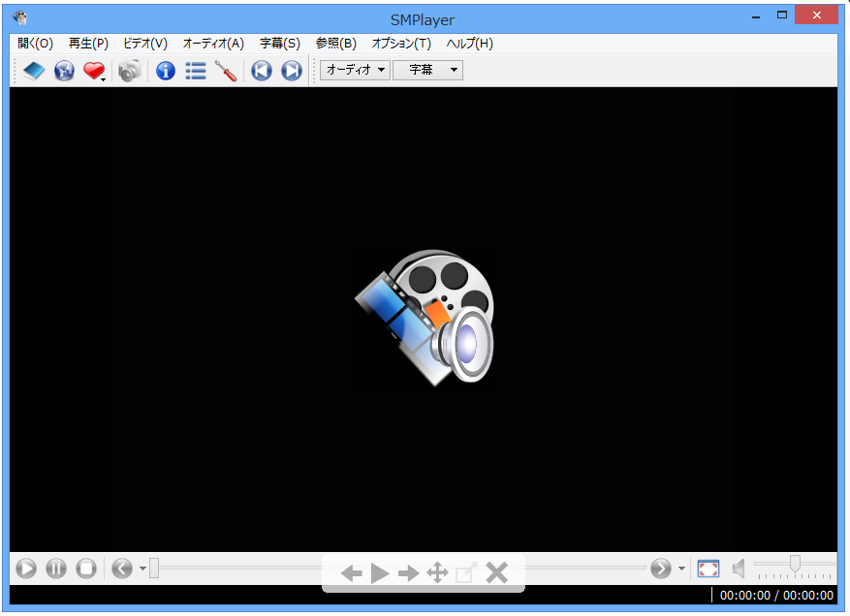The width and height of the screenshot is (850, 616).
Task: Click the SMPlayer logo in video area
Action: (424, 319)
